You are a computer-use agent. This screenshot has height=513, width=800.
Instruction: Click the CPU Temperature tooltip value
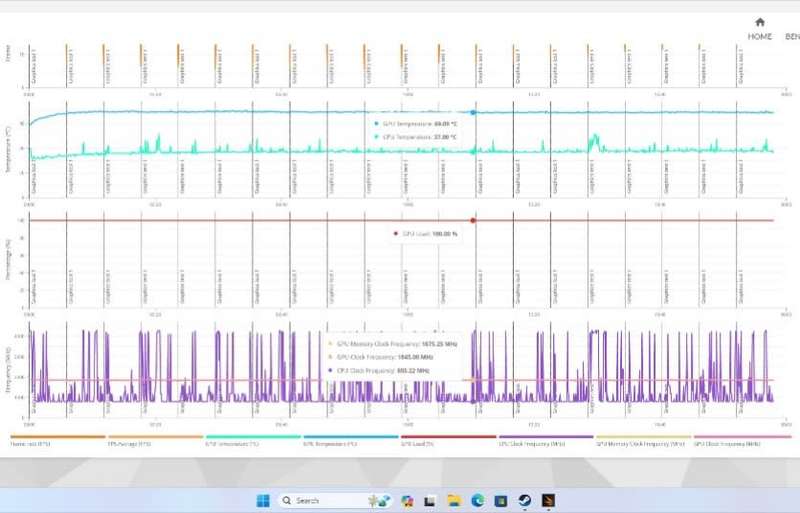445,137
